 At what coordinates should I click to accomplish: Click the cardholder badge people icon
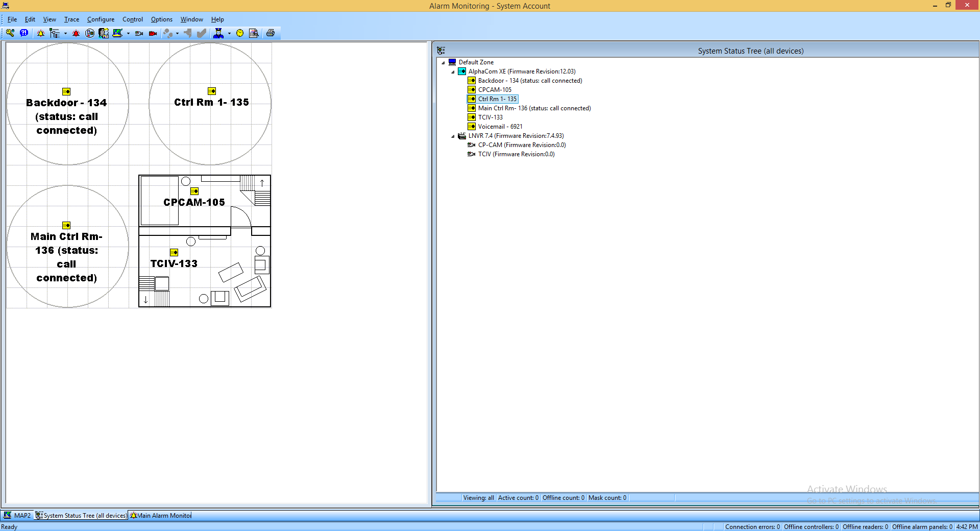(104, 33)
